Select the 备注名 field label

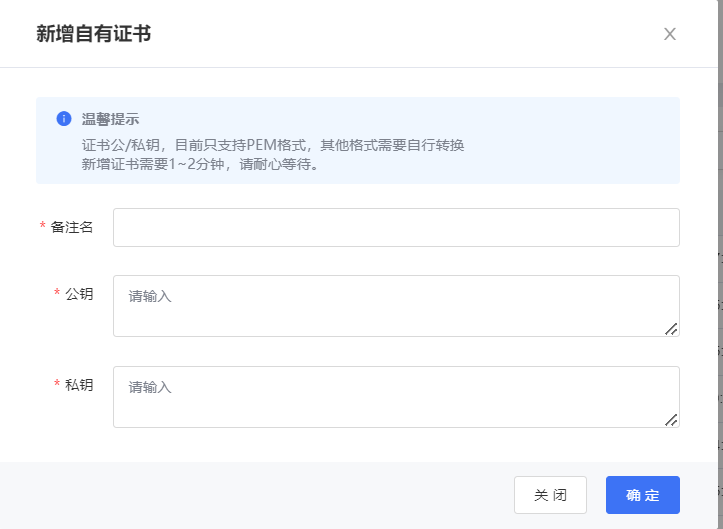tap(72, 228)
